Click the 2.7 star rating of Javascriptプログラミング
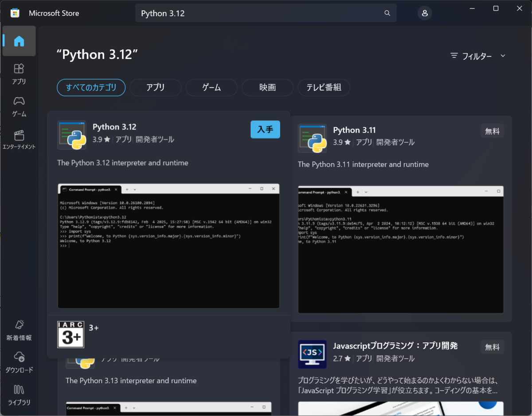The width and height of the screenshot is (532, 416). [x=342, y=358]
